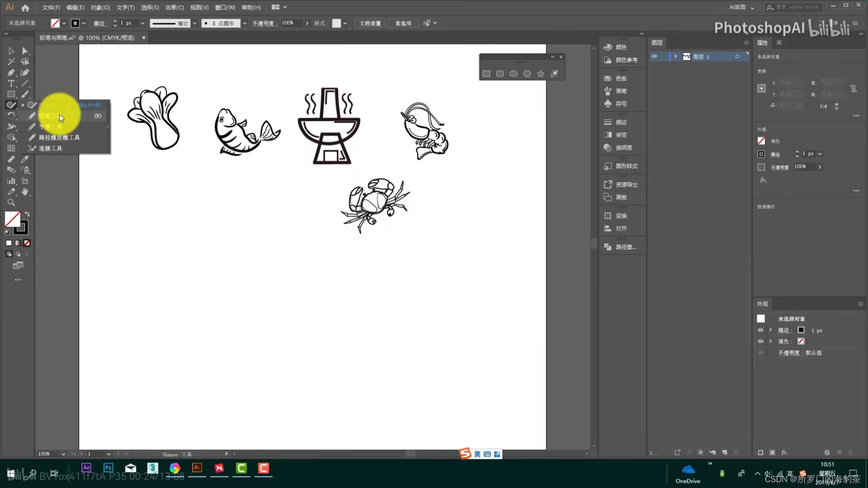Image resolution: width=868 pixels, height=488 pixels.
Task: Toggle constrain width and height proportions link
Action: (854, 89)
